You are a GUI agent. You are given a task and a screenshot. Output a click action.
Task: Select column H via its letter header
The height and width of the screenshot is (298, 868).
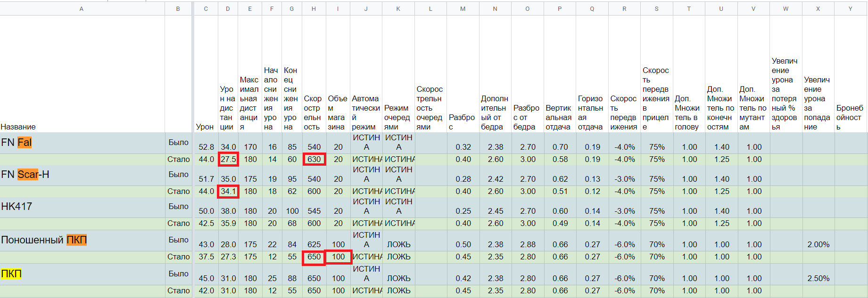(314, 8)
